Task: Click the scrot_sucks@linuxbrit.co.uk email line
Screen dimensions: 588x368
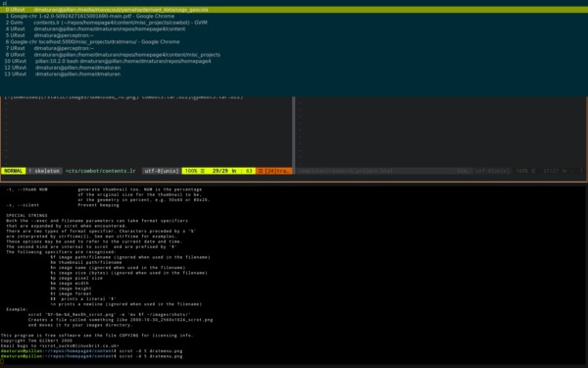Action: (x=60, y=345)
